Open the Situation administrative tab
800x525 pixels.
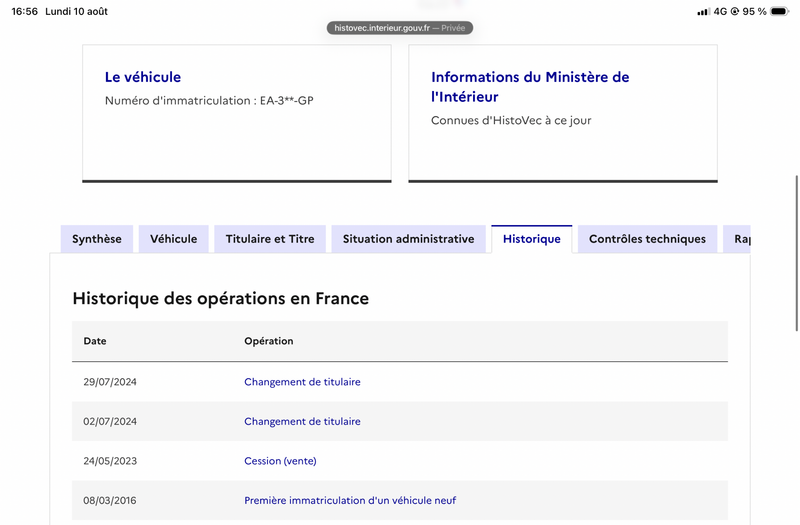point(408,239)
